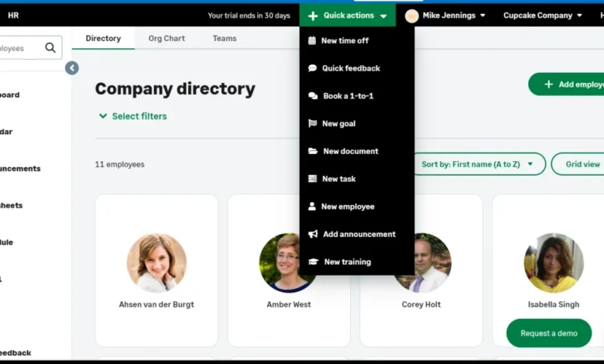Collapse the sidebar with the arrow button

tap(72, 68)
